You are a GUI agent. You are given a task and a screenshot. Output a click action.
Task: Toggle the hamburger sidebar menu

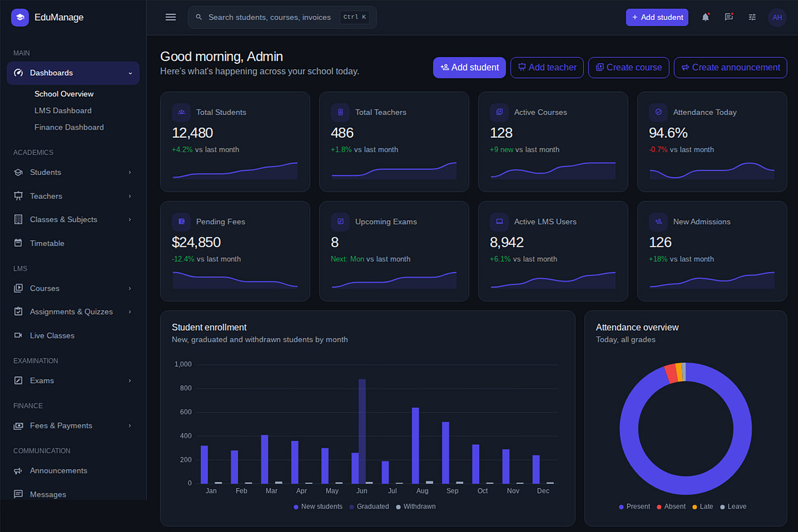tap(170, 17)
